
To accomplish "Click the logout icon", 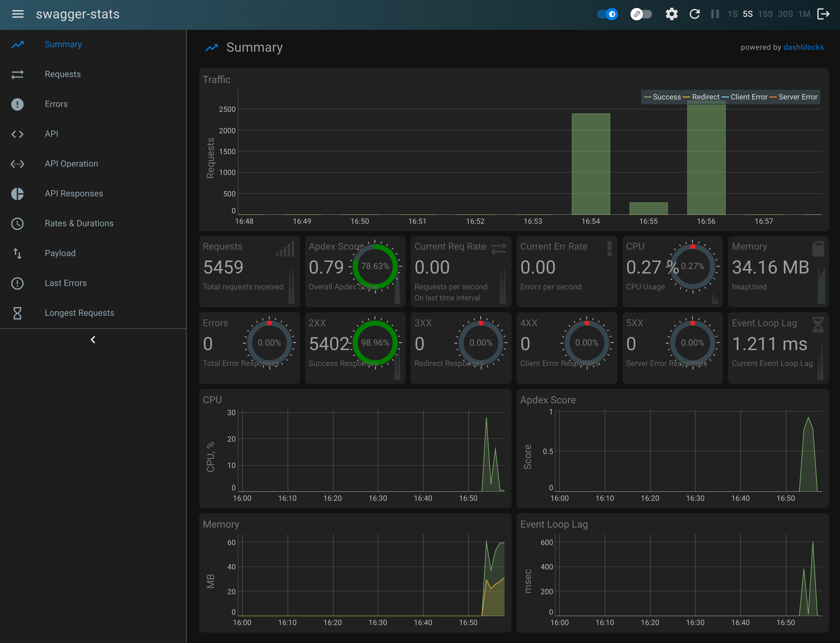I will click(824, 14).
